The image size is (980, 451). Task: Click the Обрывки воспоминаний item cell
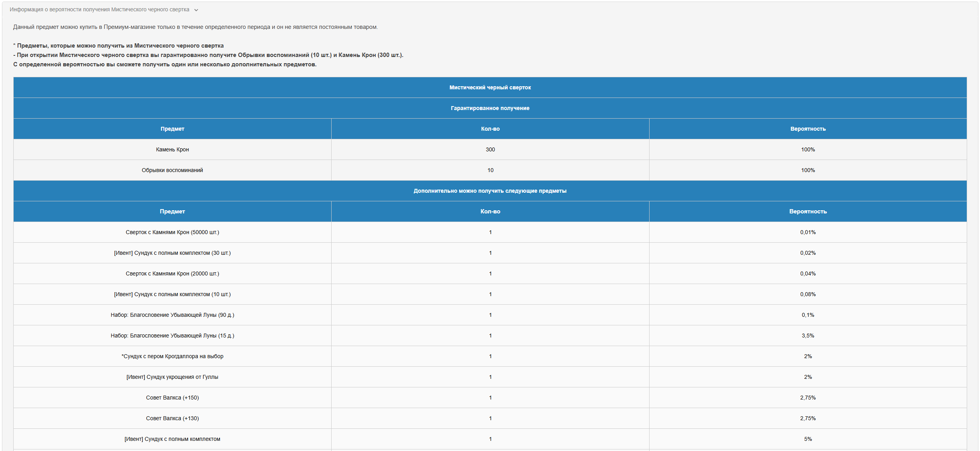click(172, 170)
